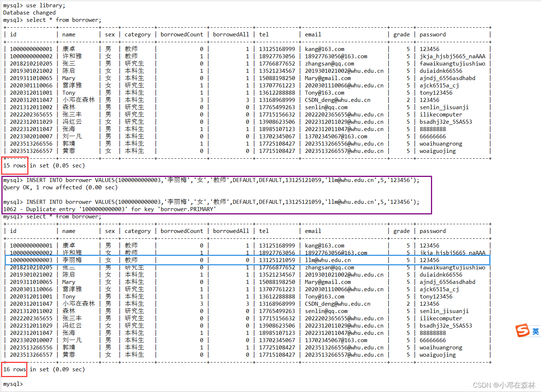This screenshot has width=541, height=392.
Task: Click tel 18927763056 in the 15-row result
Action: click(277, 56)
